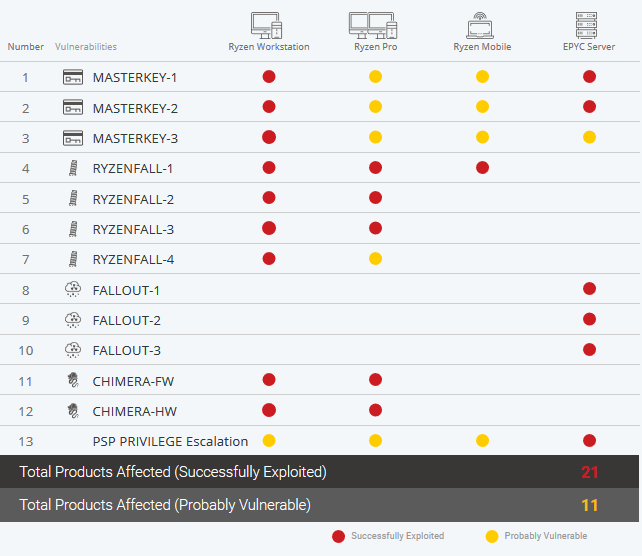Screen dimensions: 642x556
Task: Click the red total value 21
Action: click(590, 472)
